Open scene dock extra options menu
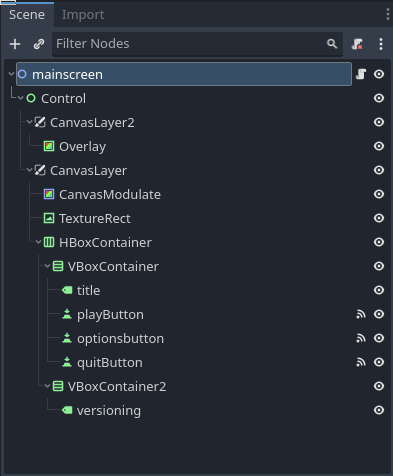Viewport: 393px width, 476px height. (x=381, y=44)
